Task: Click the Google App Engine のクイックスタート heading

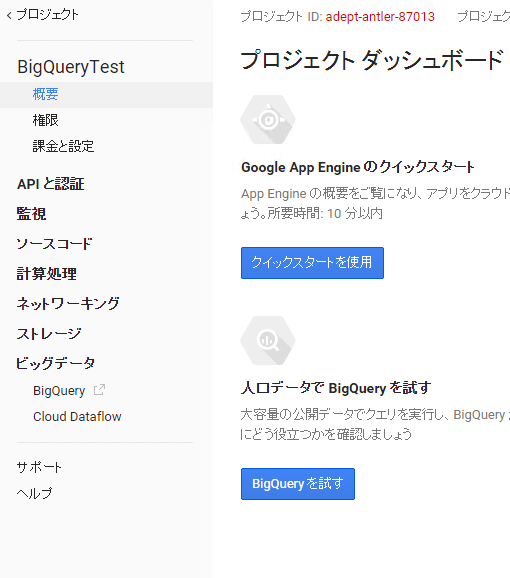Action: pyautogui.click(x=358, y=167)
